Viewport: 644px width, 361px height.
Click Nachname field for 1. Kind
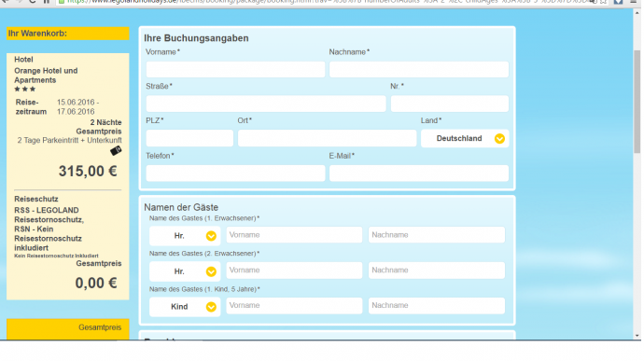pos(437,306)
